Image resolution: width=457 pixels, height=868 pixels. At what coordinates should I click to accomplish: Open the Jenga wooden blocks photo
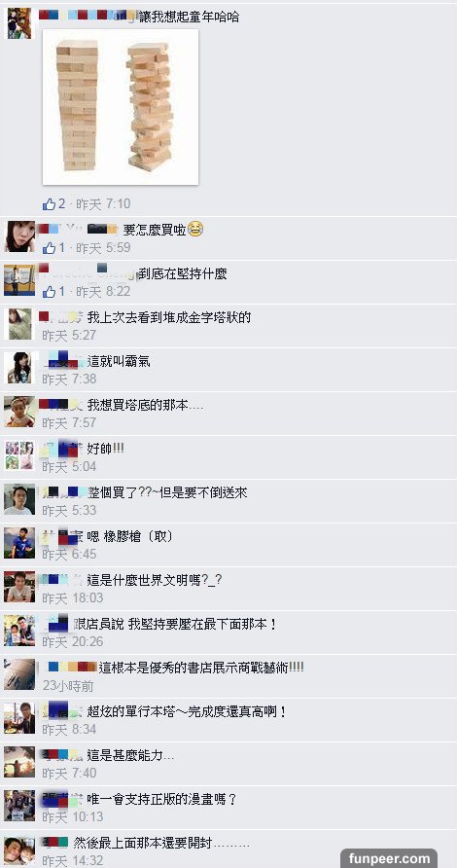[121, 107]
